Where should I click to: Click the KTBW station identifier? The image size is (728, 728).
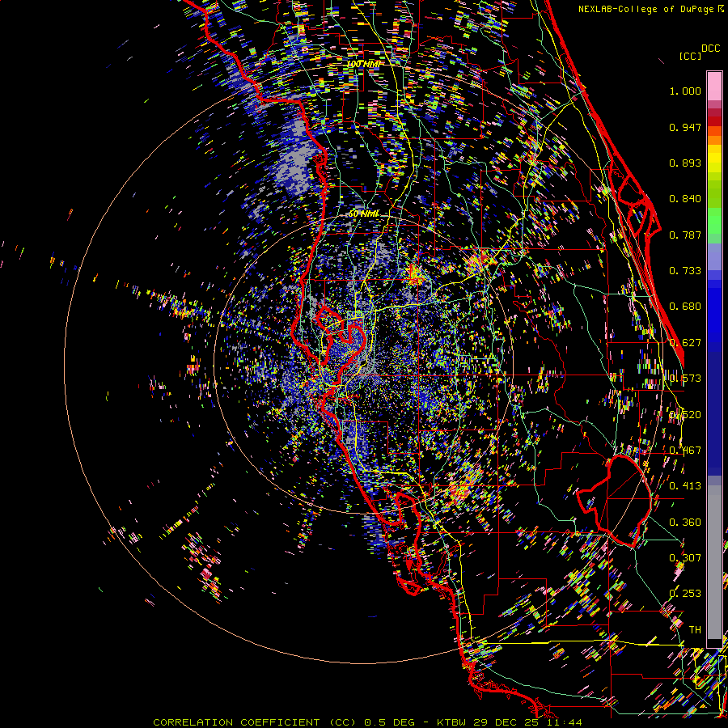[453, 722]
